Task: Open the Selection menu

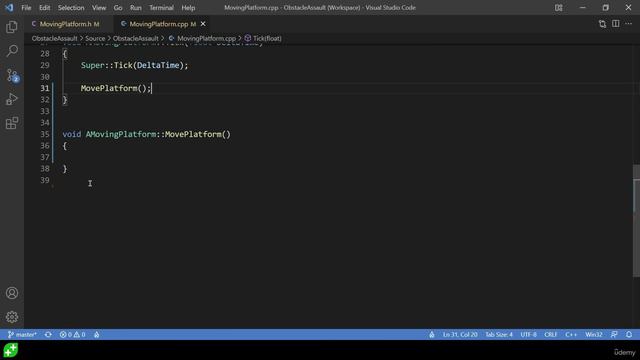Action: tap(71, 8)
